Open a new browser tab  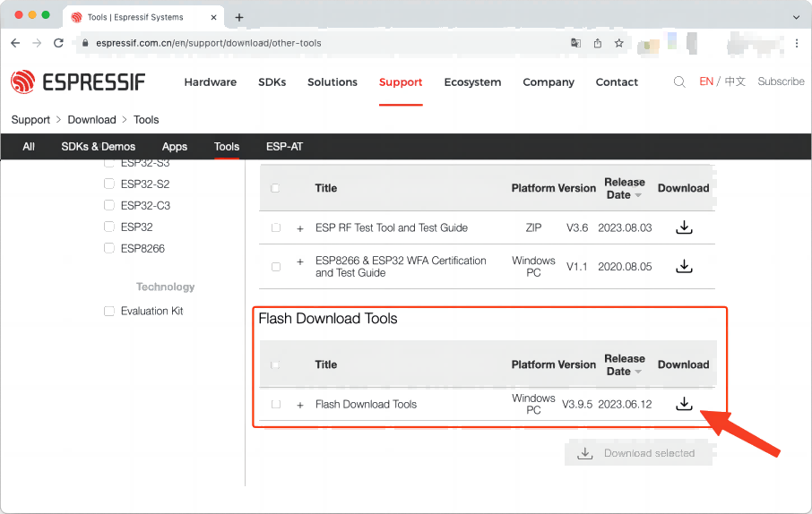[x=239, y=17]
